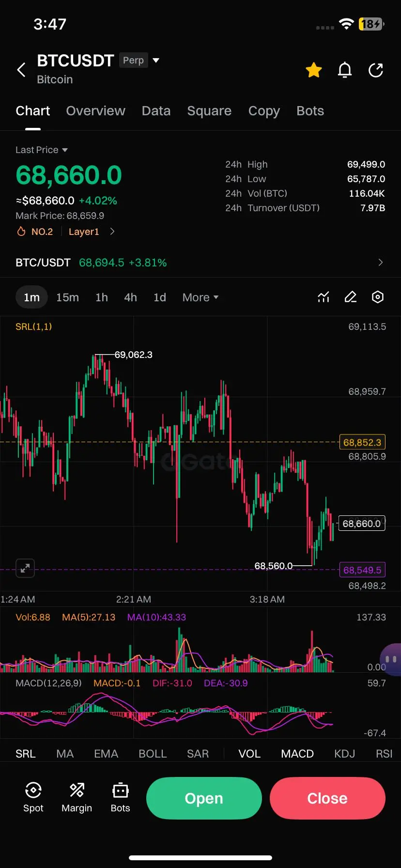Switch to the Overview tab
This screenshot has height=868, width=401.
pyautogui.click(x=96, y=111)
